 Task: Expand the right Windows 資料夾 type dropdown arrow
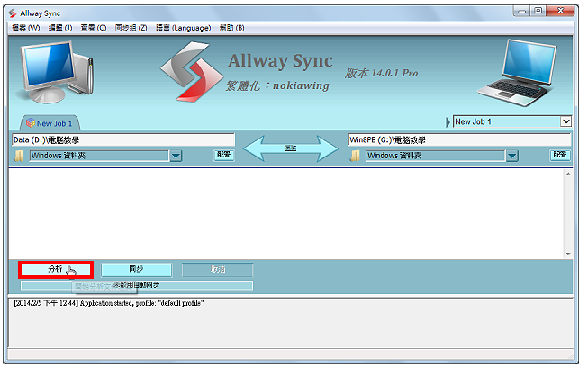pos(512,156)
